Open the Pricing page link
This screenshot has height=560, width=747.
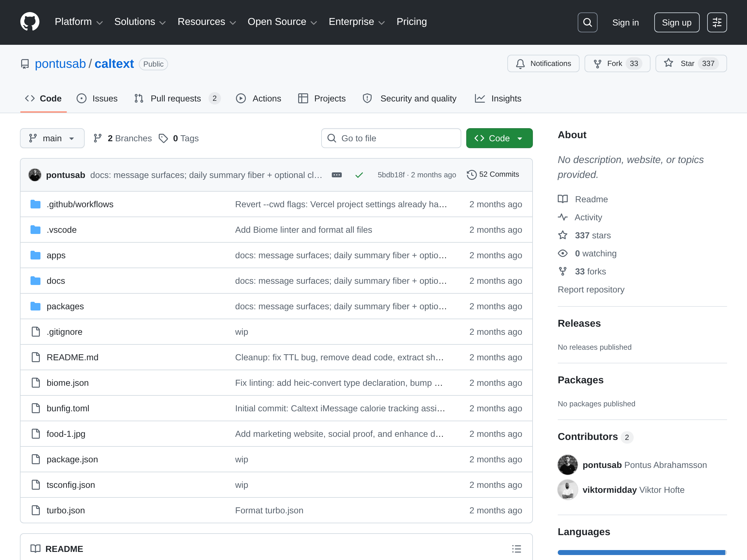pos(412,22)
